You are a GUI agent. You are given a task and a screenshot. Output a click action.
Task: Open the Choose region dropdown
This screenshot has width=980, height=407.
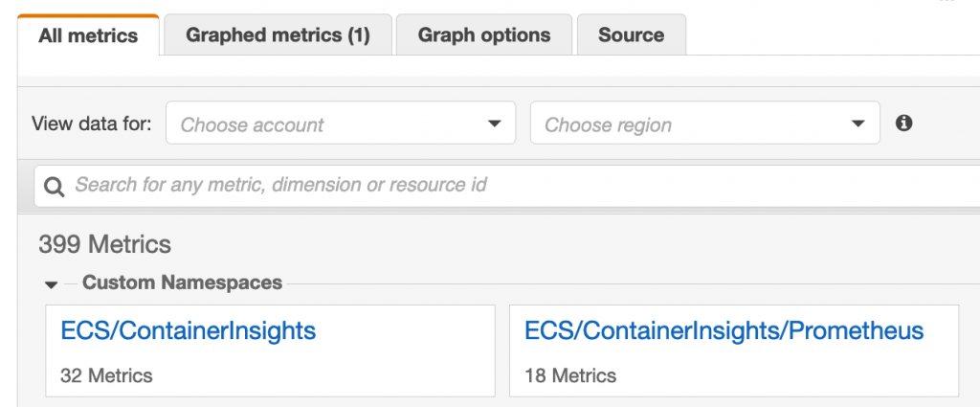click(x=704, y=124)
